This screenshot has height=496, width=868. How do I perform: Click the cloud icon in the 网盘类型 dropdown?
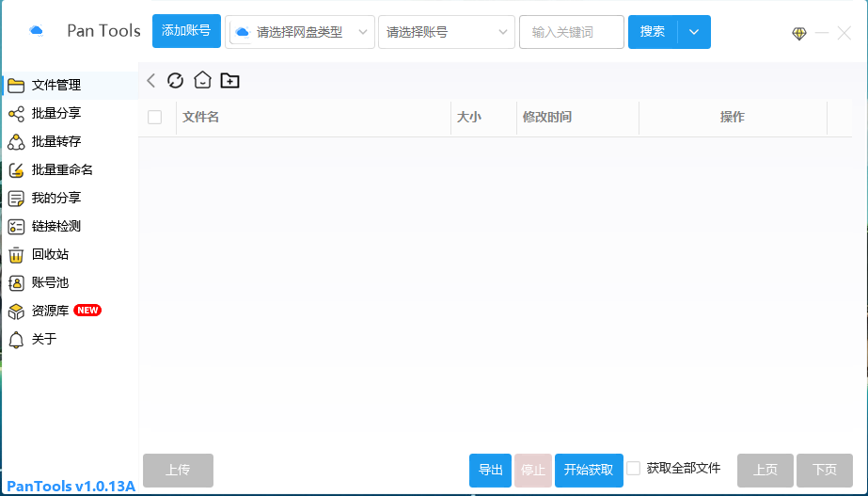(x=243, y=32)
